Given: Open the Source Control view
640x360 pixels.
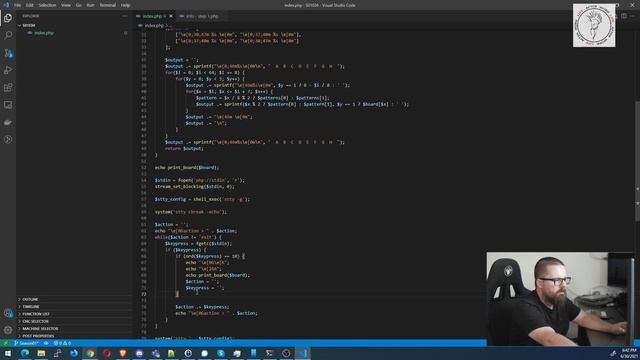Looking at the screenshot, I should (x=8, y=53).
